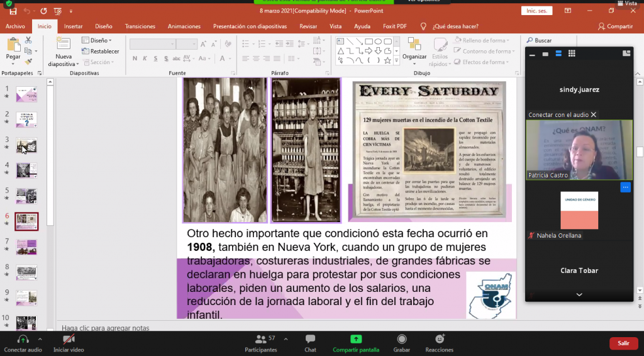Open Contorno de forma dropdown

484,51
